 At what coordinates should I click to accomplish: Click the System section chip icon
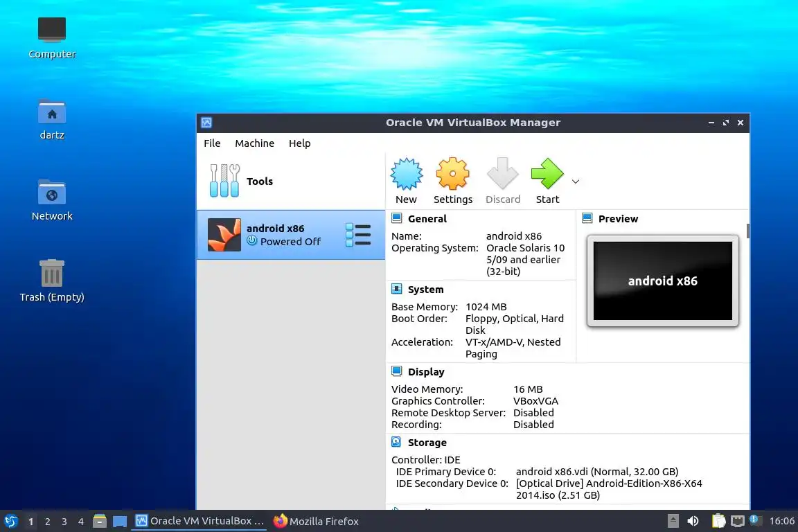pos(396,289)
